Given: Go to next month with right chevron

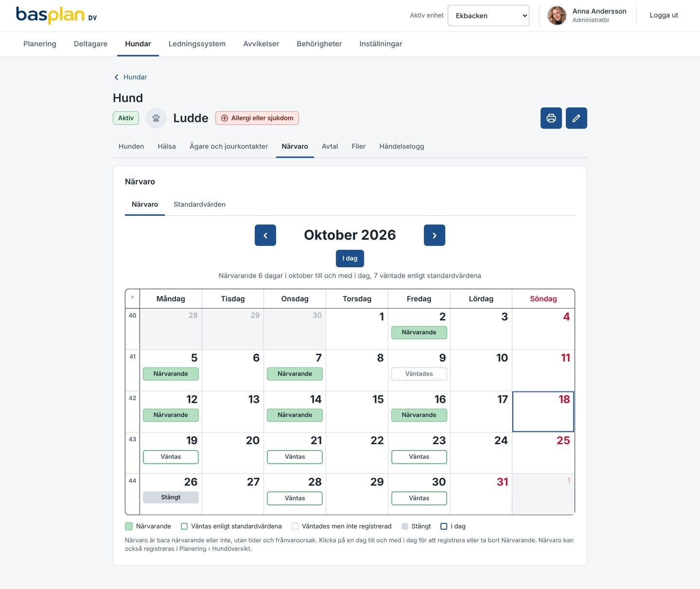Looking at the screenshot, I should pyautogui.click(x=435, y=235).
